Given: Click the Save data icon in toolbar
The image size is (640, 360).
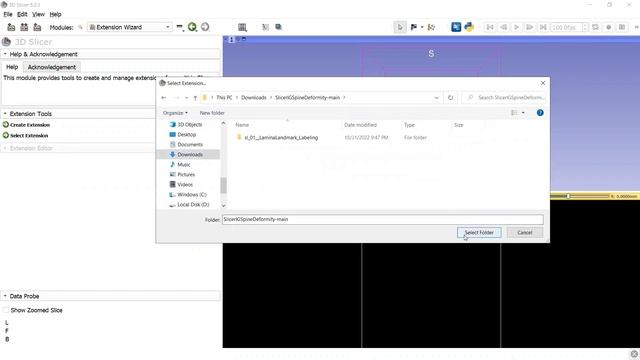Looking at the screenshot, I should (37, 27).
